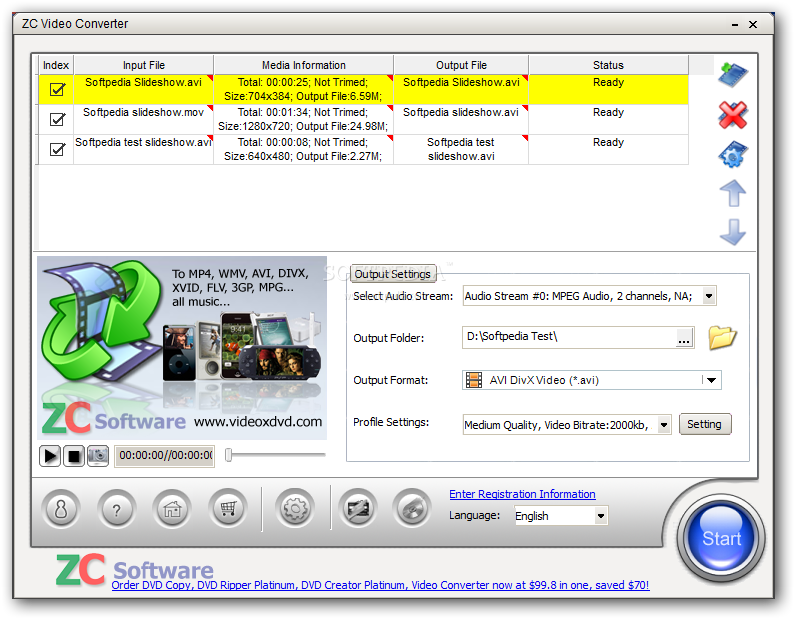
Task: Click media info cell showing Size:640x480
Action: coord(303,149)
